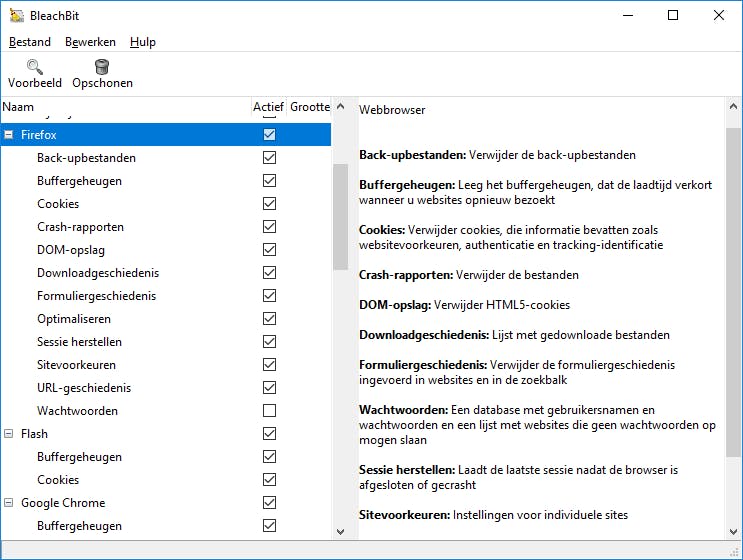Image resolution: width=743 pixels, height=560 pixels.
Task: Uncheck Crash-rapporten checkbox
Action: pyautogui.click(x=269, y=226)
